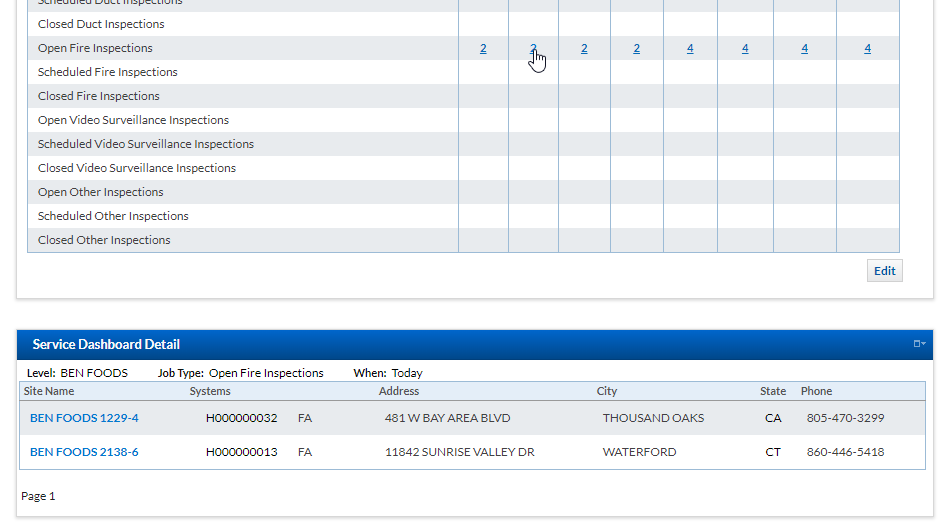Click the Site Name column header
This screenshot has width=941, height=522.
pyautogui.click(x=49, y=391)
